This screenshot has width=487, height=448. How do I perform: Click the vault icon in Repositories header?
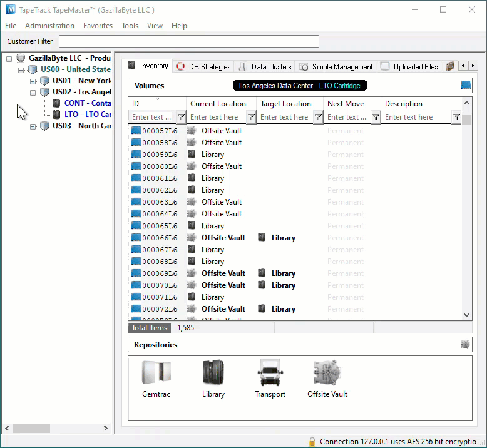[x=465, y=344]
